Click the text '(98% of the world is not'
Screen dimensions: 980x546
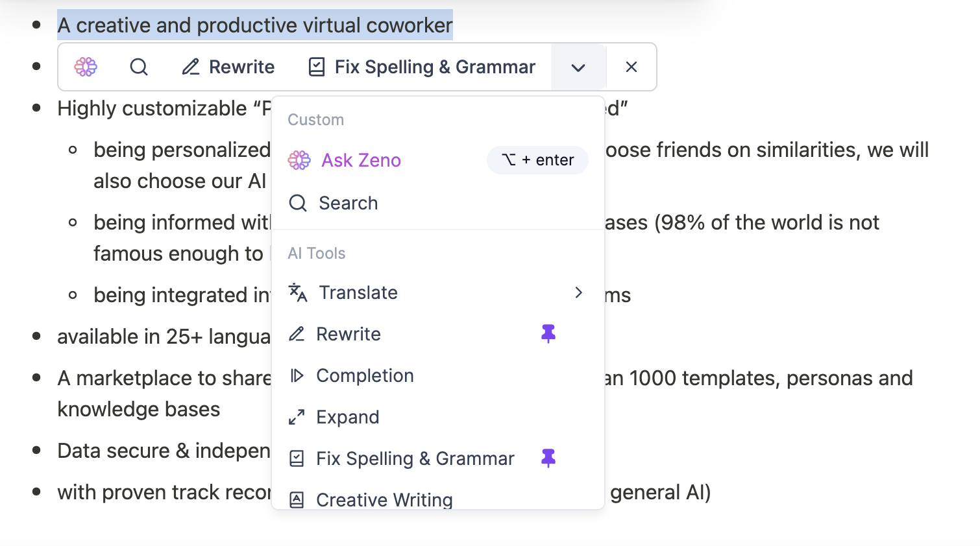(x=766, y=222)
